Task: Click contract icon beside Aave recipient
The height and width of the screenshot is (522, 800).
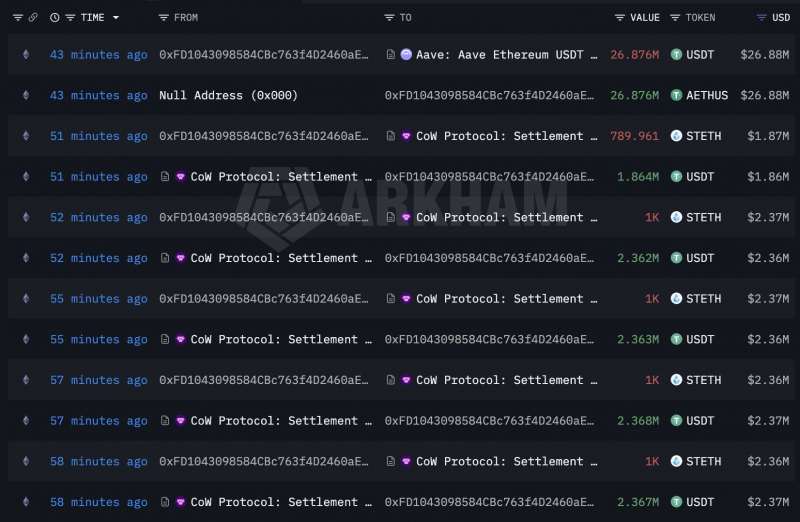Action: [390, 55]
